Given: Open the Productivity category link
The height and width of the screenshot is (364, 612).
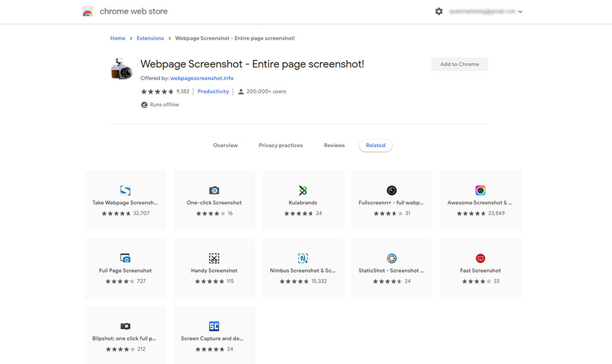Looking at the screenshot, I should 213,91.
